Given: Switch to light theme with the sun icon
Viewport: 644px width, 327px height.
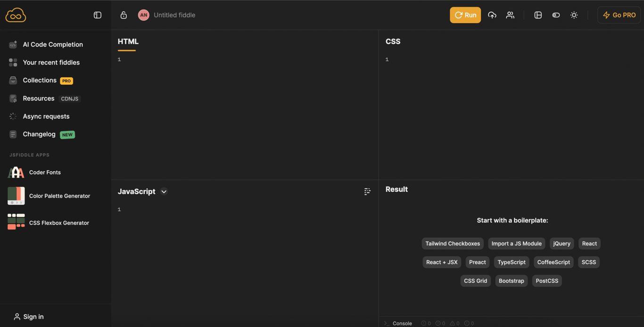Looking at the screenshot, I should (574, 15).
